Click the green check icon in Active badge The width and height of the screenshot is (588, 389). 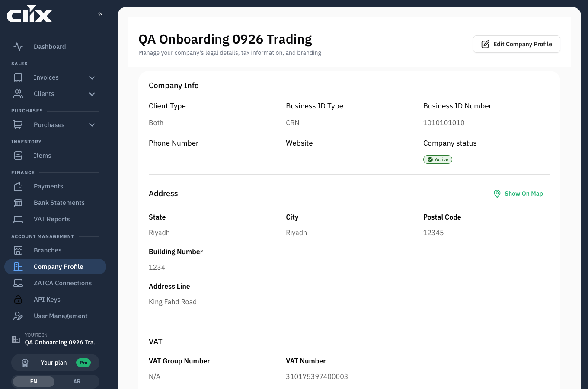[430, 159]
